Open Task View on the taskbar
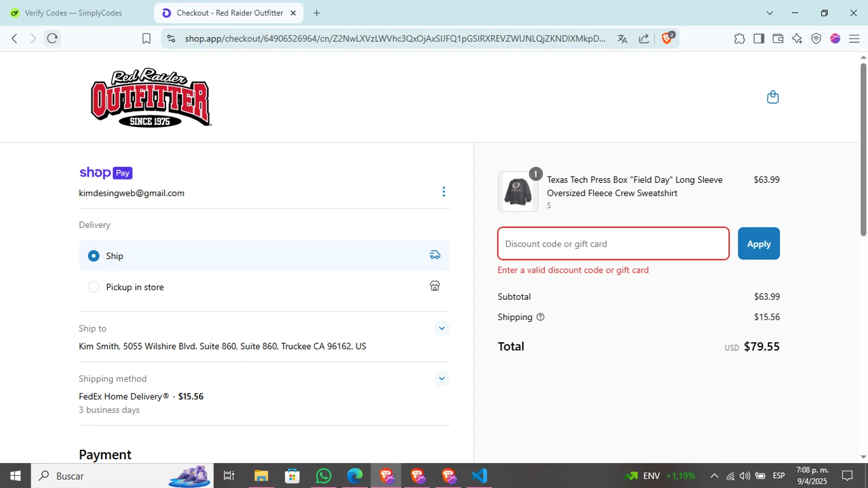 [x=229, y=476]
